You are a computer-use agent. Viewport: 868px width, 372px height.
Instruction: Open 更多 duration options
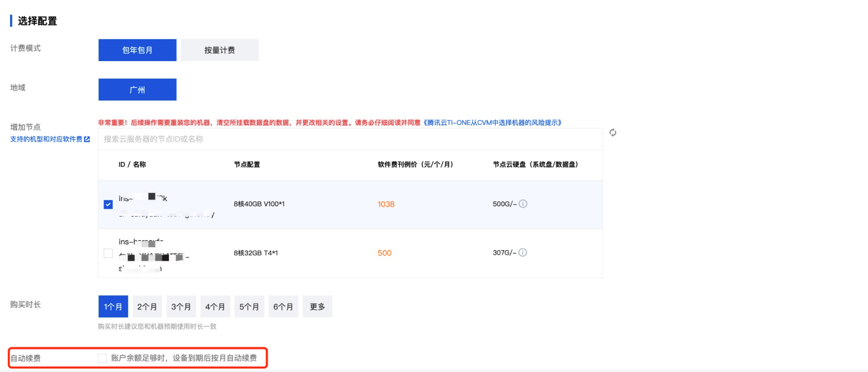(317, 306)
